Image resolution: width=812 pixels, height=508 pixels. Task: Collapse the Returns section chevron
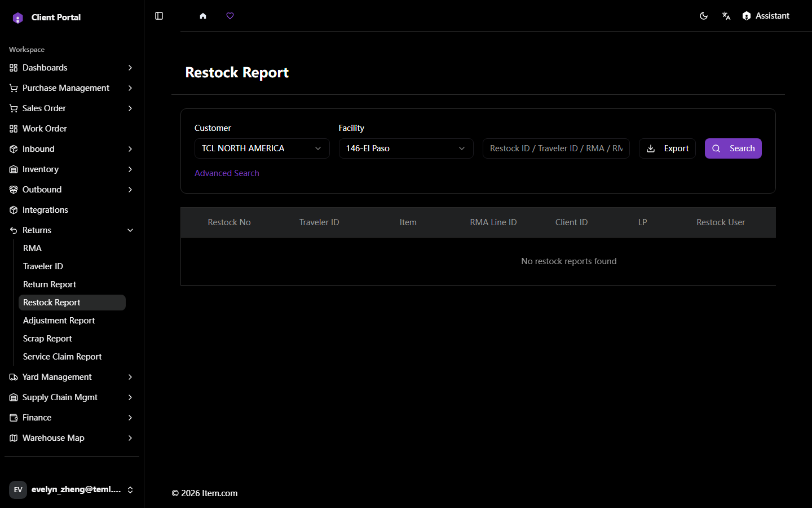[130, 230]
